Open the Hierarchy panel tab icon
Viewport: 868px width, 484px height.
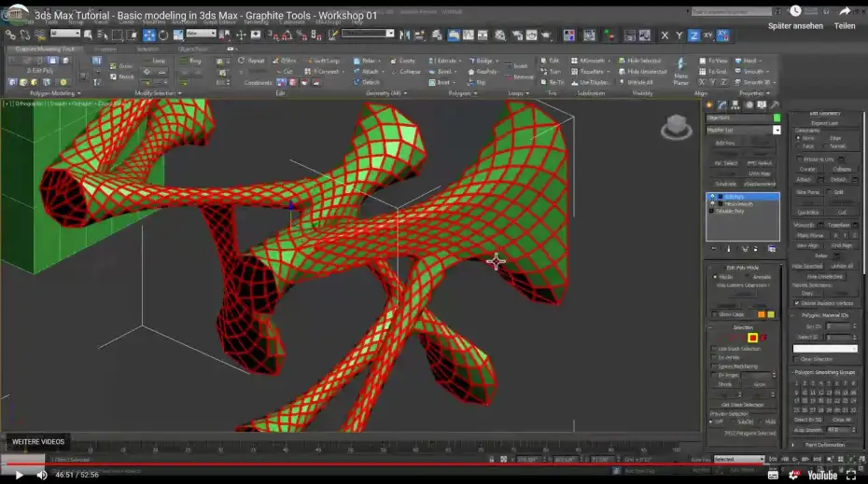pos(735,104)
